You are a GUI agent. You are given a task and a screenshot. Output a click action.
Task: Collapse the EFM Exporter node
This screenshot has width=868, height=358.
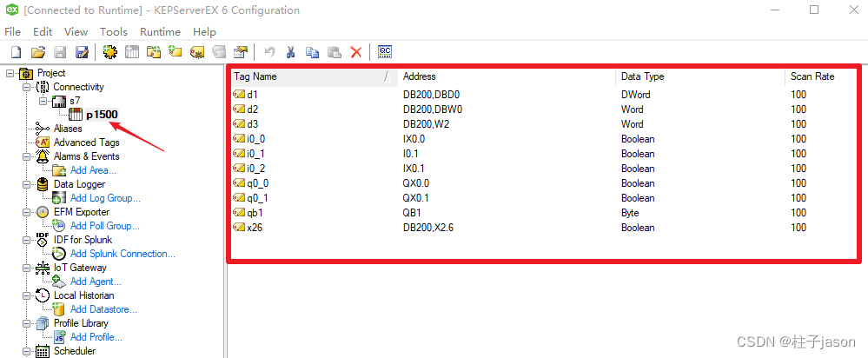point(27,212)
